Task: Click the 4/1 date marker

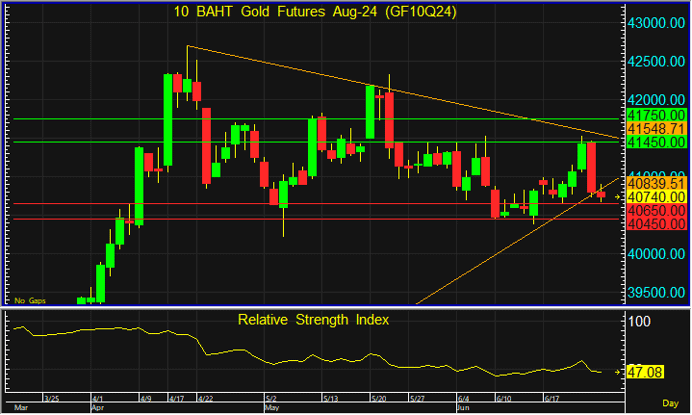Action: 97,399
